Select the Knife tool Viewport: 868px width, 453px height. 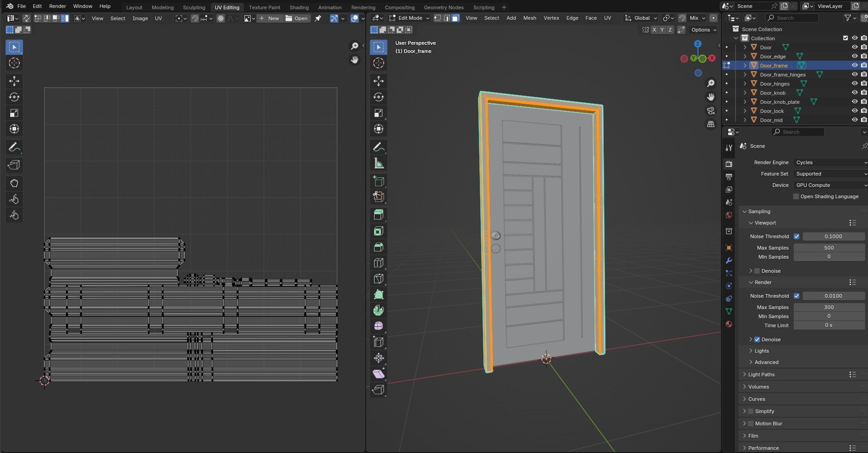(378, 278)
